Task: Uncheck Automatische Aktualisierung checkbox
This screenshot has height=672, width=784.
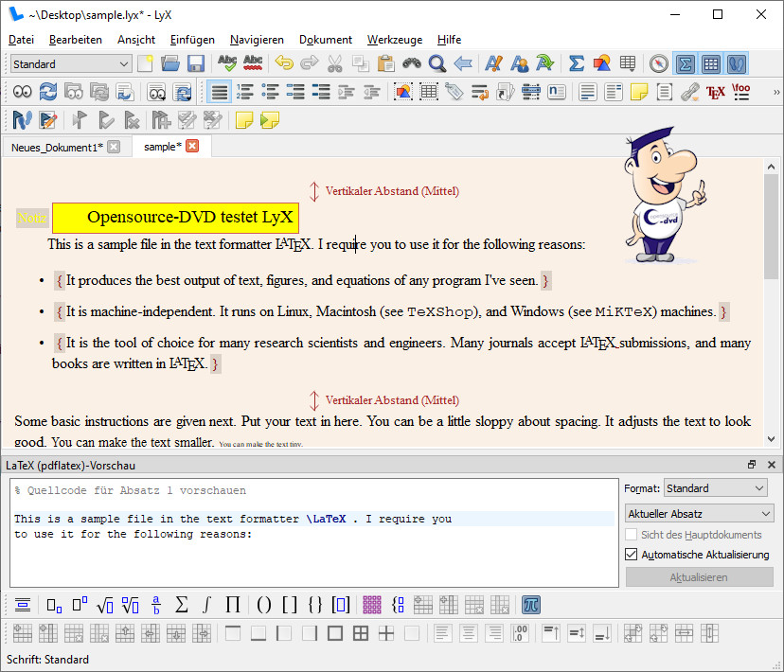Action: coord(632,555)
